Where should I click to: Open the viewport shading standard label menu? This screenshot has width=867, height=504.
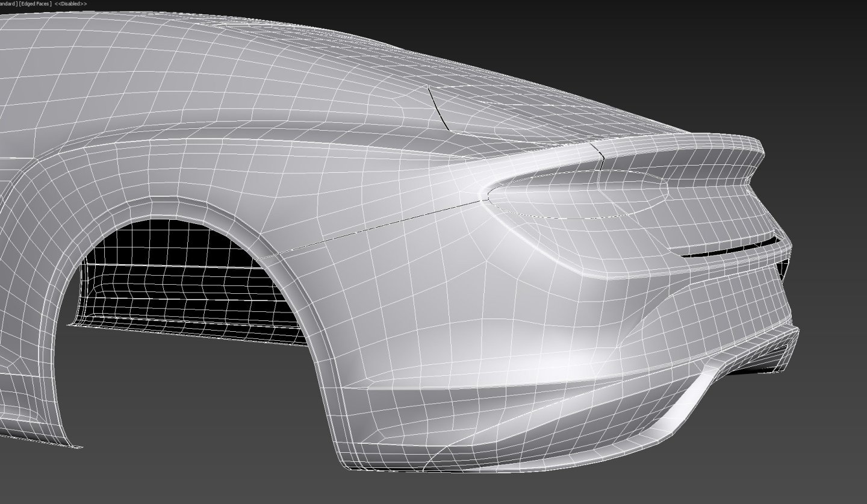[9, 3]
